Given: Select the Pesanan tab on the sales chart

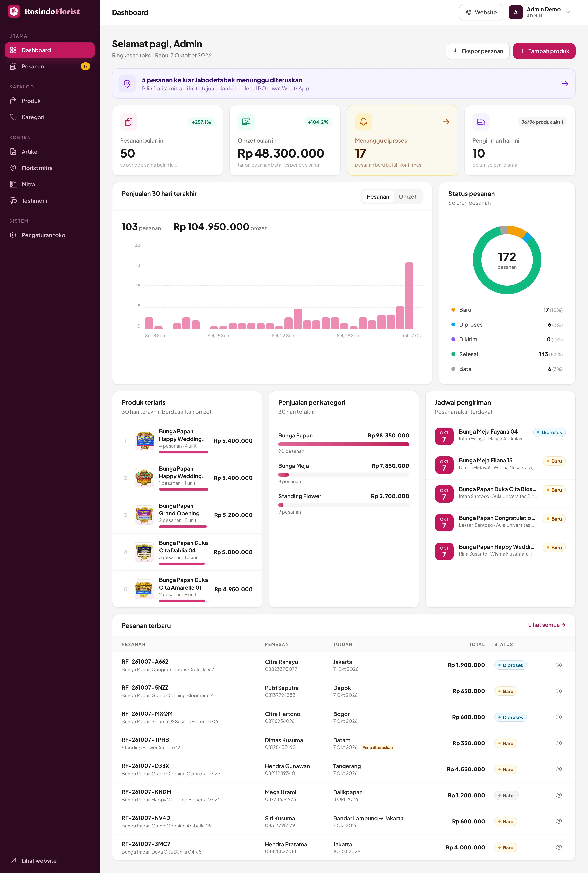Looking at the screenshot, I should 378,197.
